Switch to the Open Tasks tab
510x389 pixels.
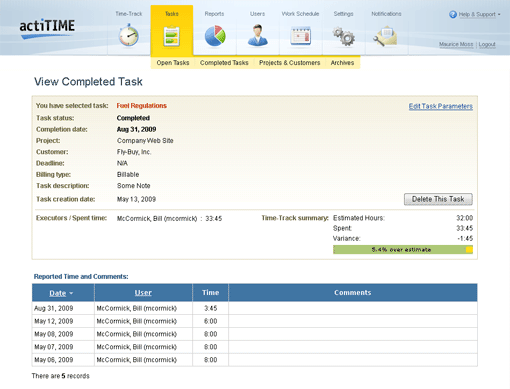point(173,63)
